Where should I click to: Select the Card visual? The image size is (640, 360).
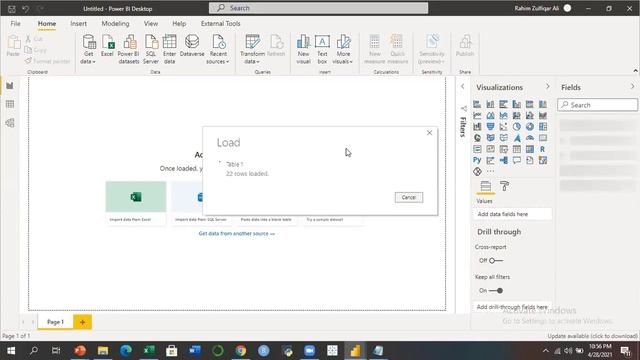pos(543,138)
